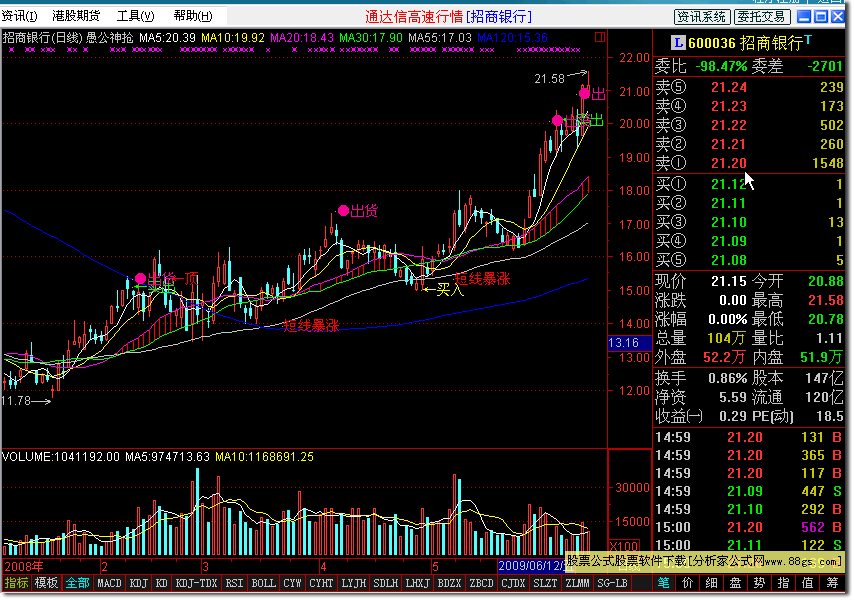Click the 15:00 tick row with volume 562

pos(749,527)
